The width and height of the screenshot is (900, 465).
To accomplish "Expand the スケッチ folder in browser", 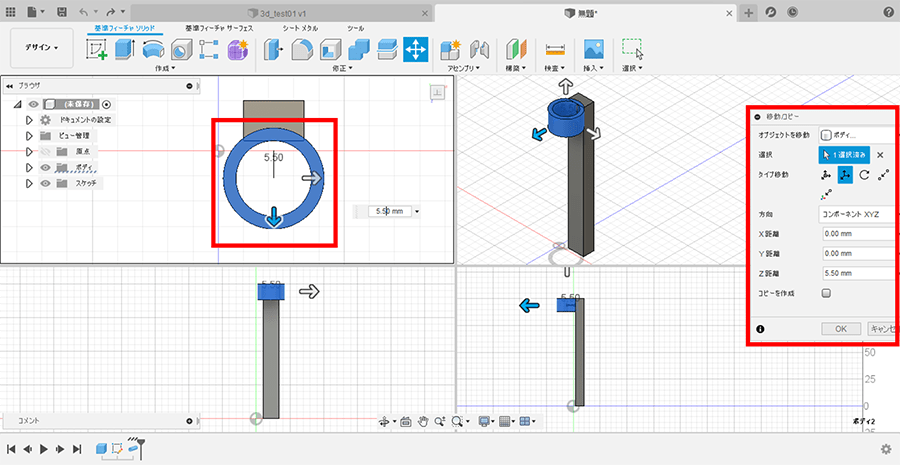I will point(30,183).
